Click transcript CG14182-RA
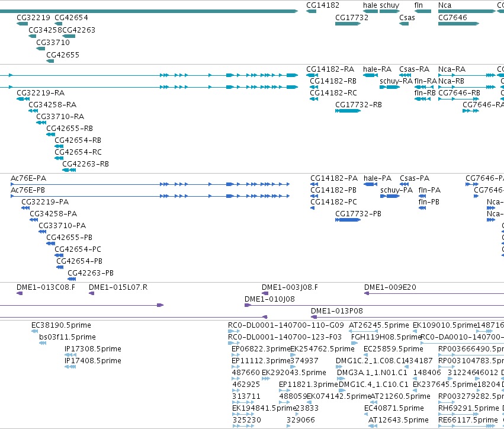 (330, 69)
